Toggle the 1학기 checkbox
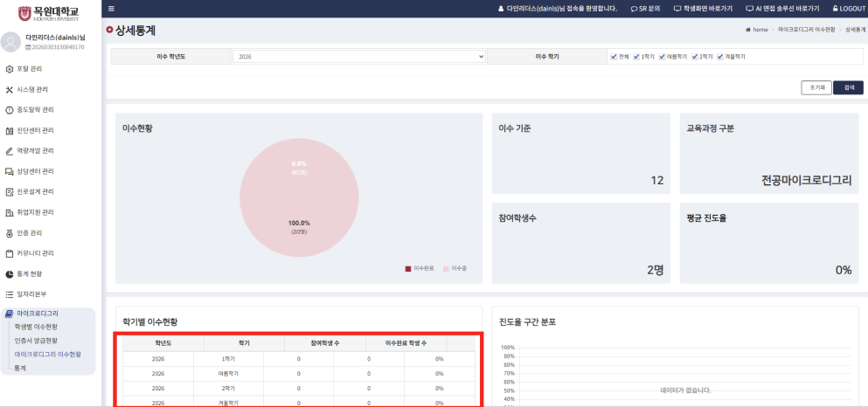This screenshot has height=407, width=868. coord(637,57)
